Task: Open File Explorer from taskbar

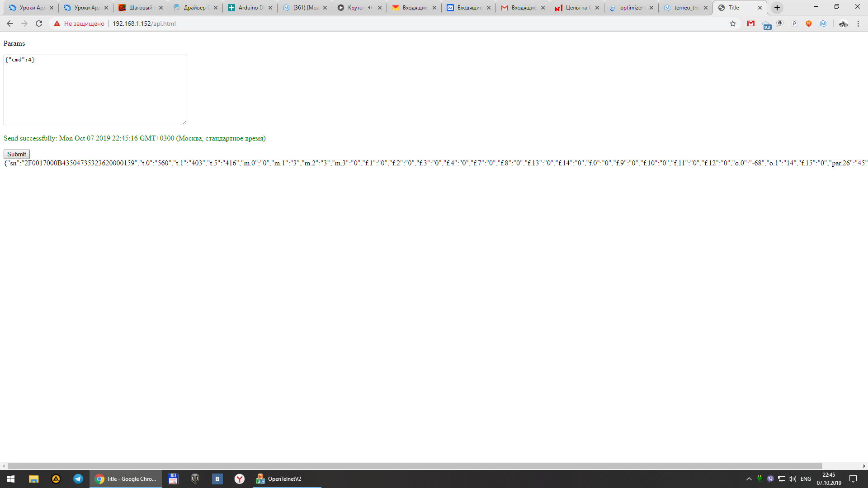Action: [33, 479]
